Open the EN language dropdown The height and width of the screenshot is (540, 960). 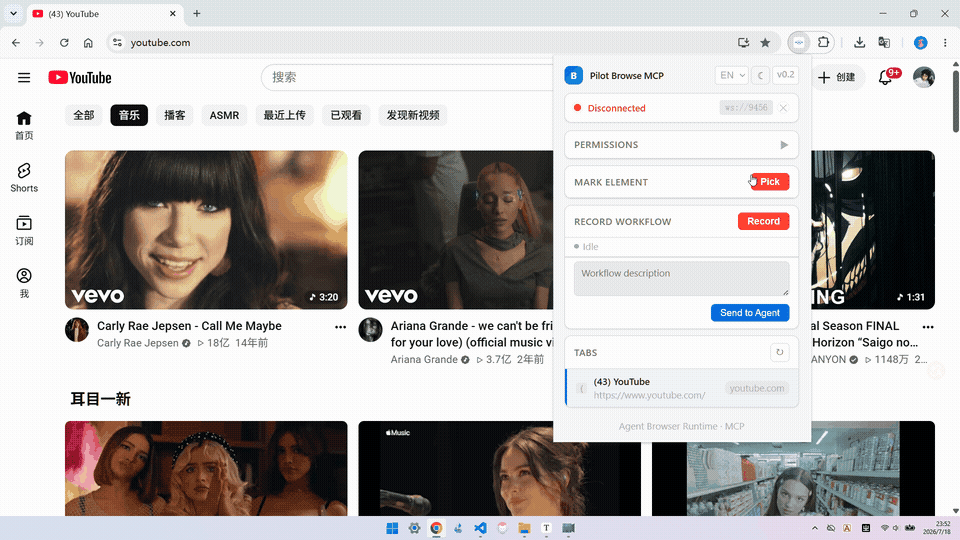732,75
